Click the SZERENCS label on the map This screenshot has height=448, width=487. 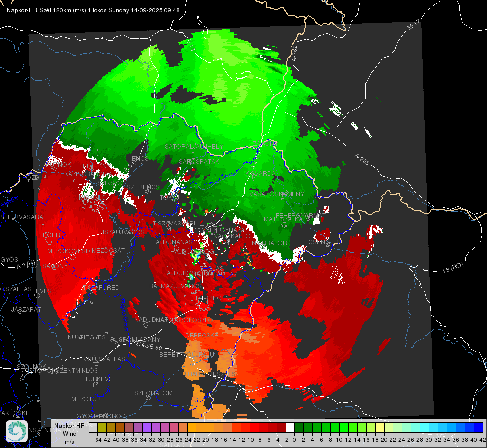143,187
